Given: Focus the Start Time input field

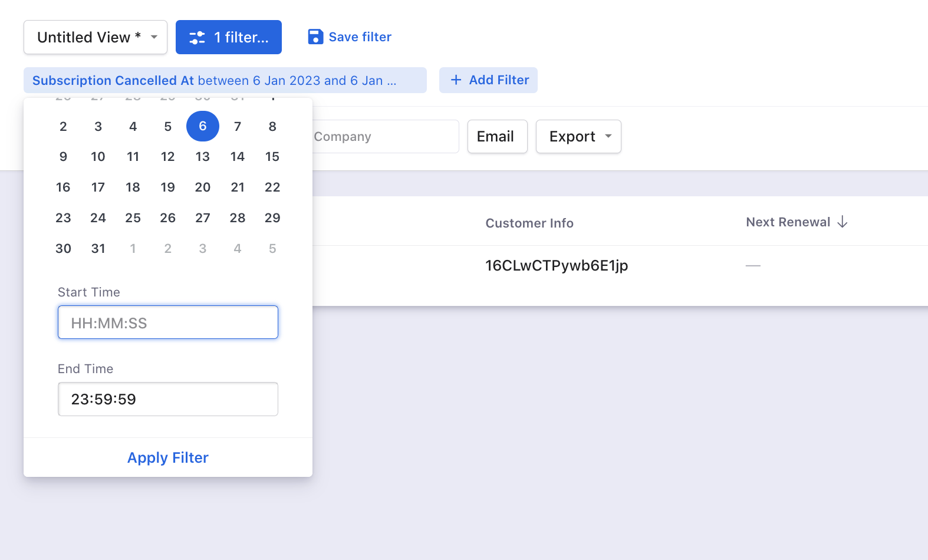Looking at the screenshot, I should point(168,322).
